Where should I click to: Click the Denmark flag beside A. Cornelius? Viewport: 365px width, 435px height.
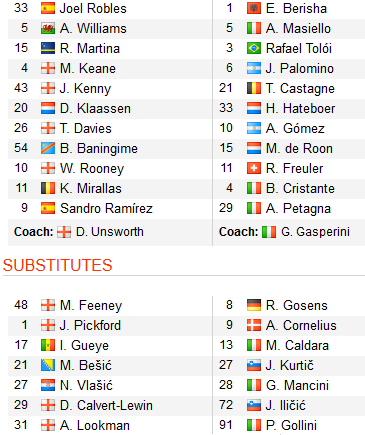pos(254,325)
